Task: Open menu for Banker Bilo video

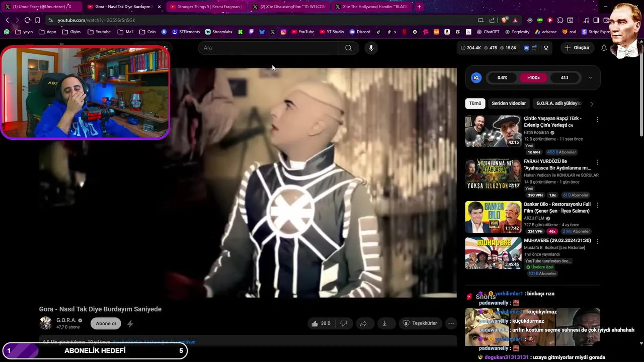Action: (597, 205)
